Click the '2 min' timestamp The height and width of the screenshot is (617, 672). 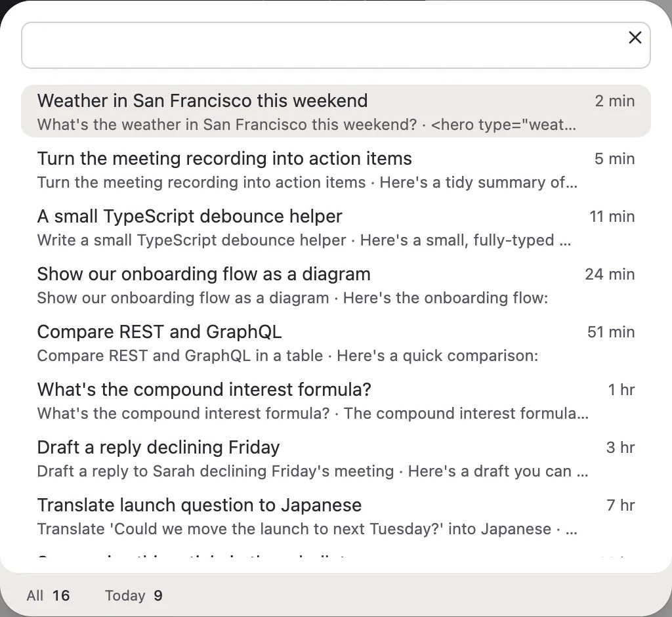click(x=614, y=101)
